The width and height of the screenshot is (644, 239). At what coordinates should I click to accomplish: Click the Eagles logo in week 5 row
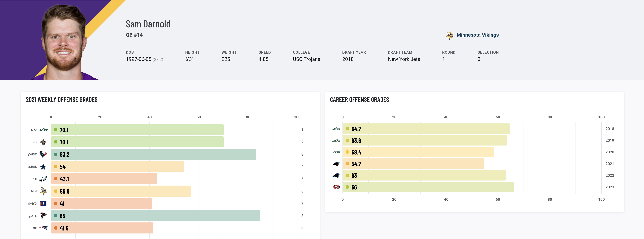pyautogui.click(x=43, y=179)
